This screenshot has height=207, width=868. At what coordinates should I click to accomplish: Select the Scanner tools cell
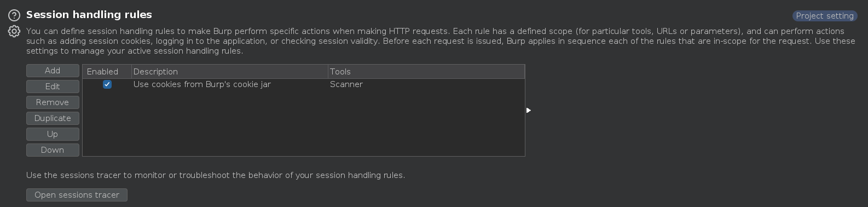(346, 84)
